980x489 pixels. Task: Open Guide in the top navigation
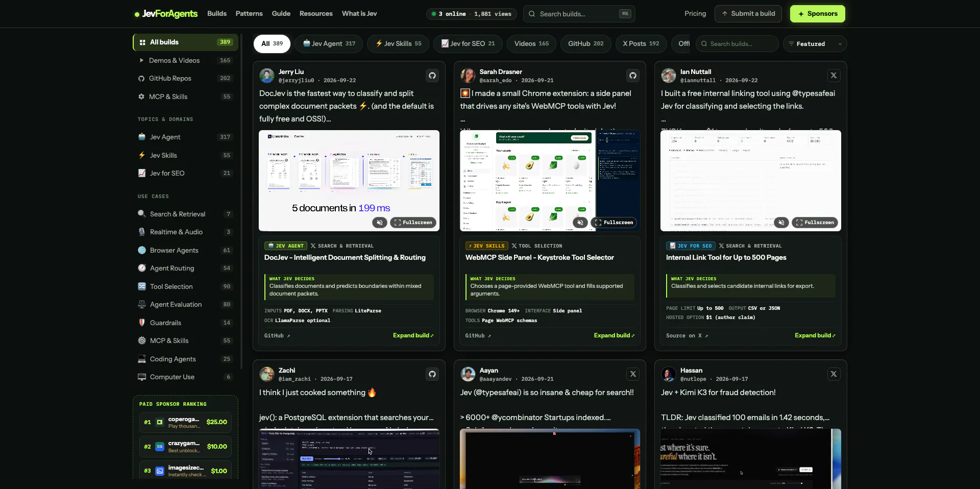click(x=281, y=14)
